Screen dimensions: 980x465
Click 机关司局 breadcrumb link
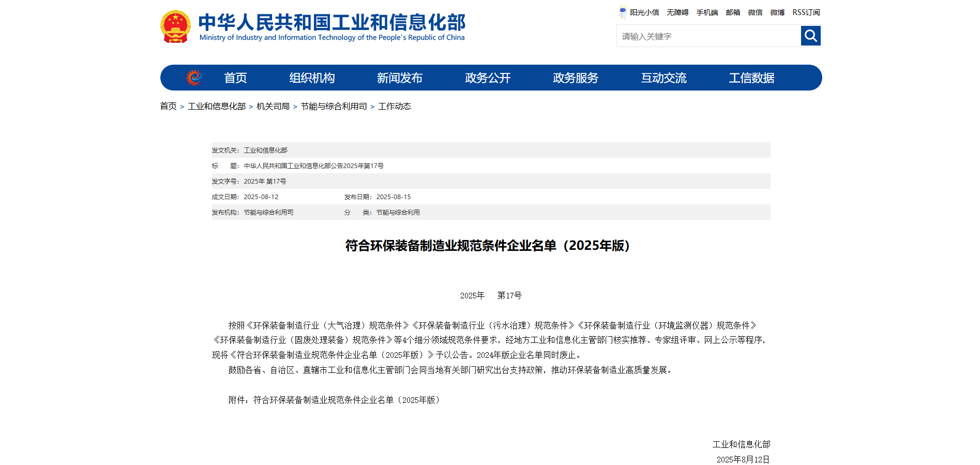(x=273, y=106)
